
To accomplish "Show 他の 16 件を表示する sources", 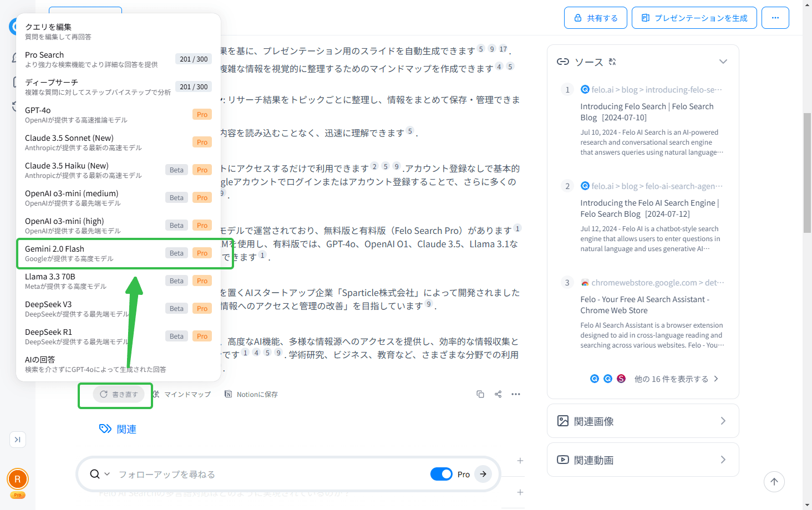I will click(x=676, y=379).
